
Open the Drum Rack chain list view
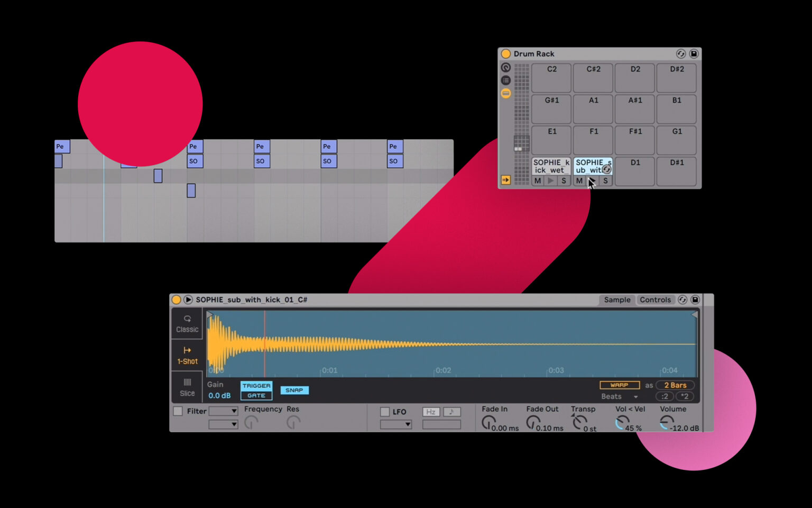click(x=505, y=80)
